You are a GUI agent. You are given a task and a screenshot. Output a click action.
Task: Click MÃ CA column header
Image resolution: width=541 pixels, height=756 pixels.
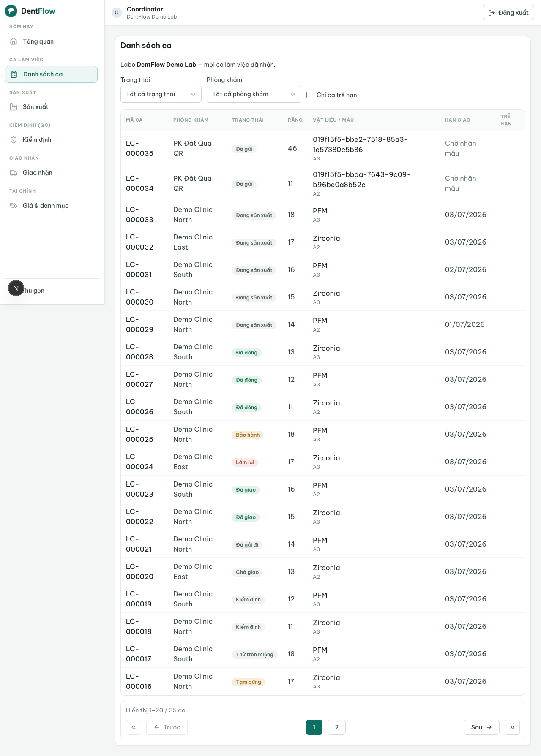[x=134, y=120]
